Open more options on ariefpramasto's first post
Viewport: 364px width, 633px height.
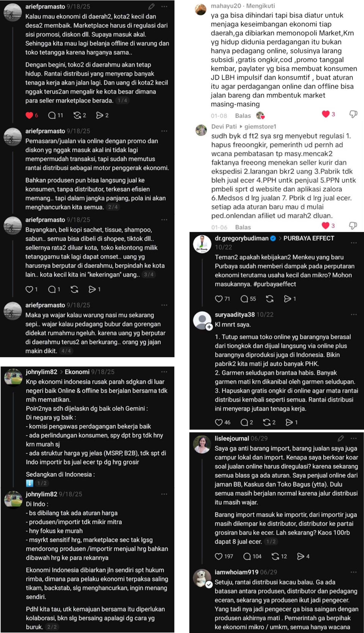[164, 7]
